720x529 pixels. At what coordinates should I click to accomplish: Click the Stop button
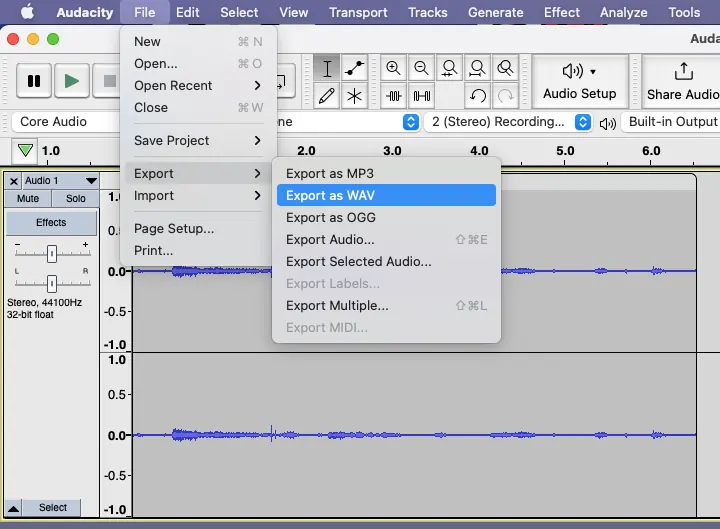click(x=107, y=81)
